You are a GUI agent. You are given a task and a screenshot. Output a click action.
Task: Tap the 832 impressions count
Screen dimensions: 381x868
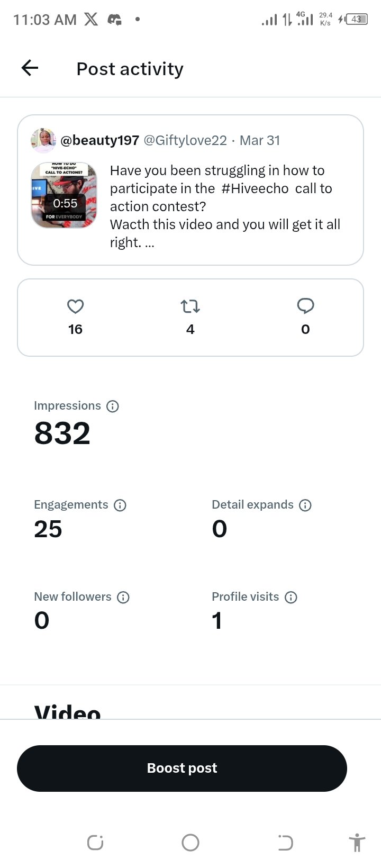[x=62, y=433]
